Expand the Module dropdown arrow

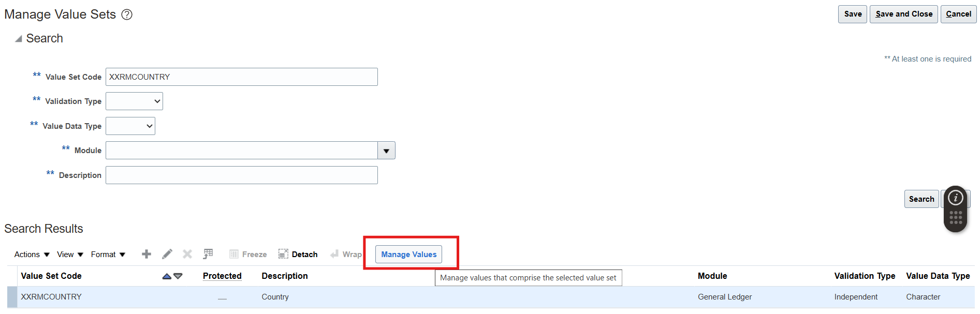tap(386, 151)
